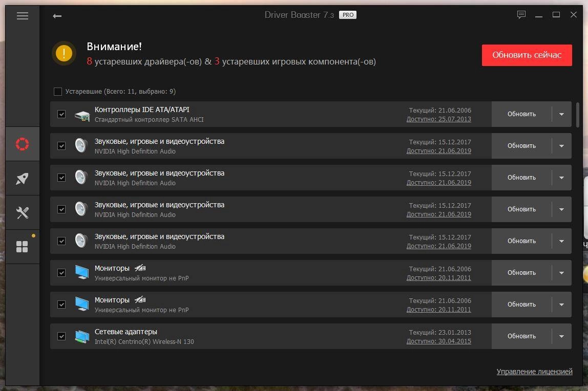Expand dropdown arrow for the upper Мониторы row
This screenshot has width=588, height=391.
[x=561, y=273]
